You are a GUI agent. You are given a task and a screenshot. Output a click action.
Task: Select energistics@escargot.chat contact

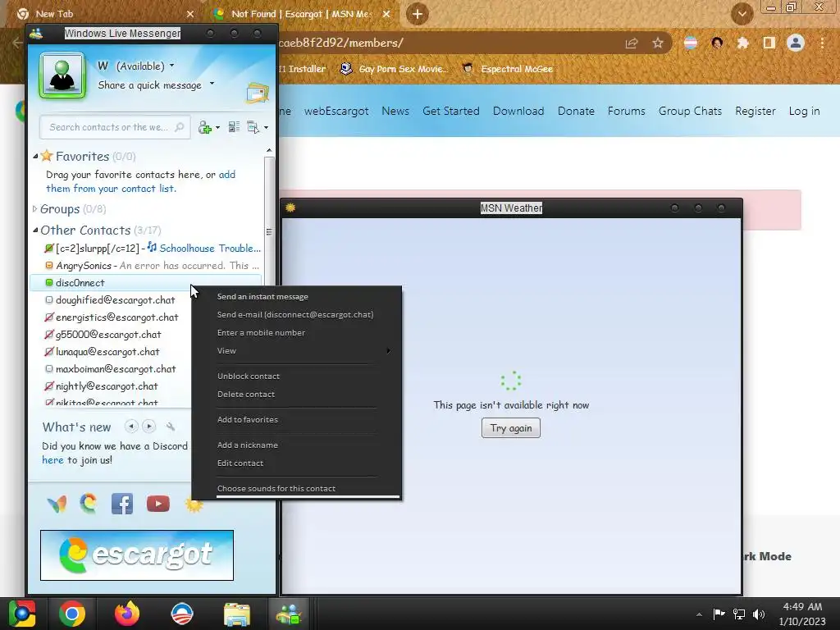(x=116, y=317)
